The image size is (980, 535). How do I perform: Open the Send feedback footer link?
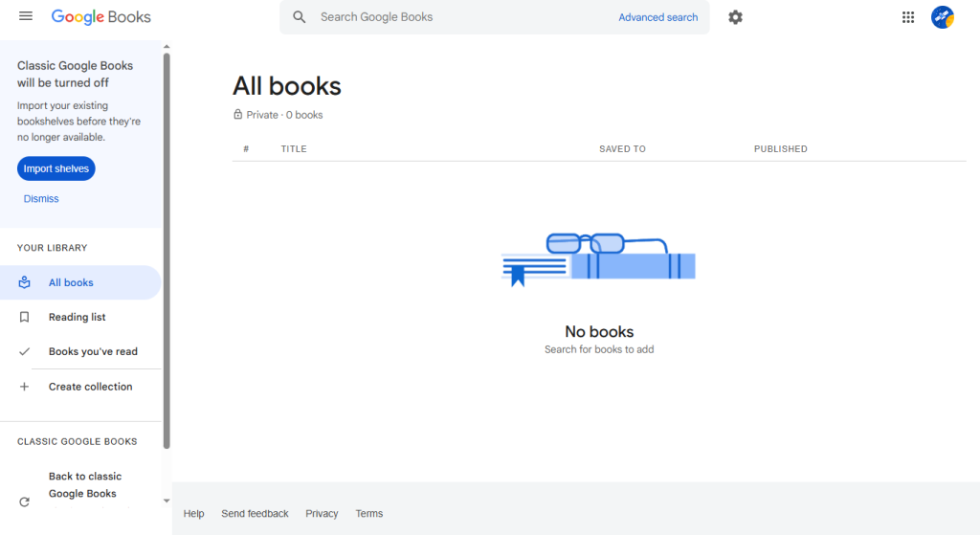click(x=255, y=514)
